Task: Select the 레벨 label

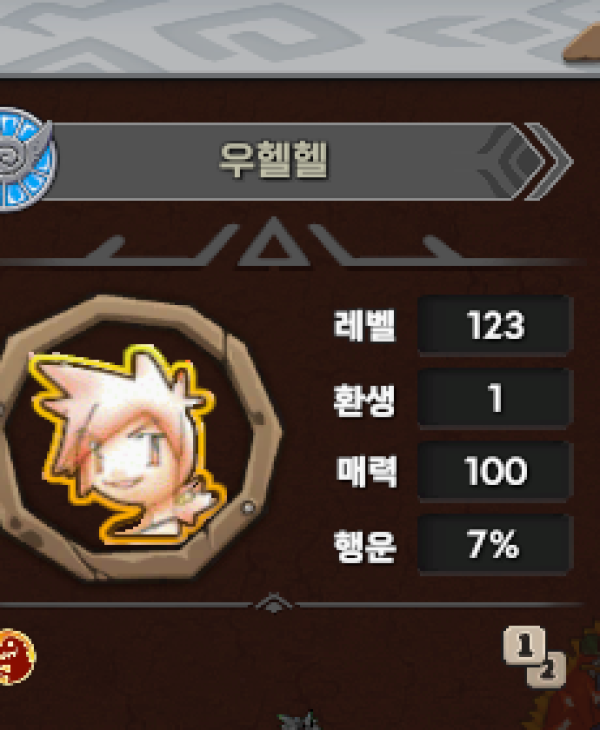Action: point(364,325)
